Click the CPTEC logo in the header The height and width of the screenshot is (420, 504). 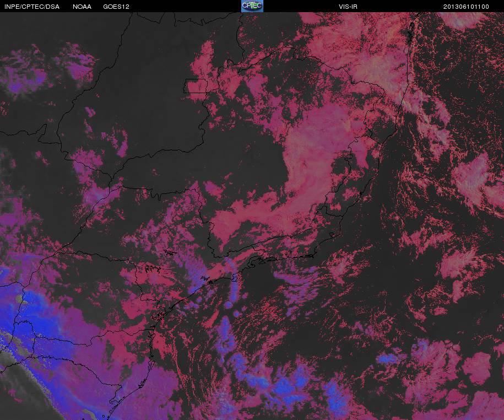pos(252,6)
